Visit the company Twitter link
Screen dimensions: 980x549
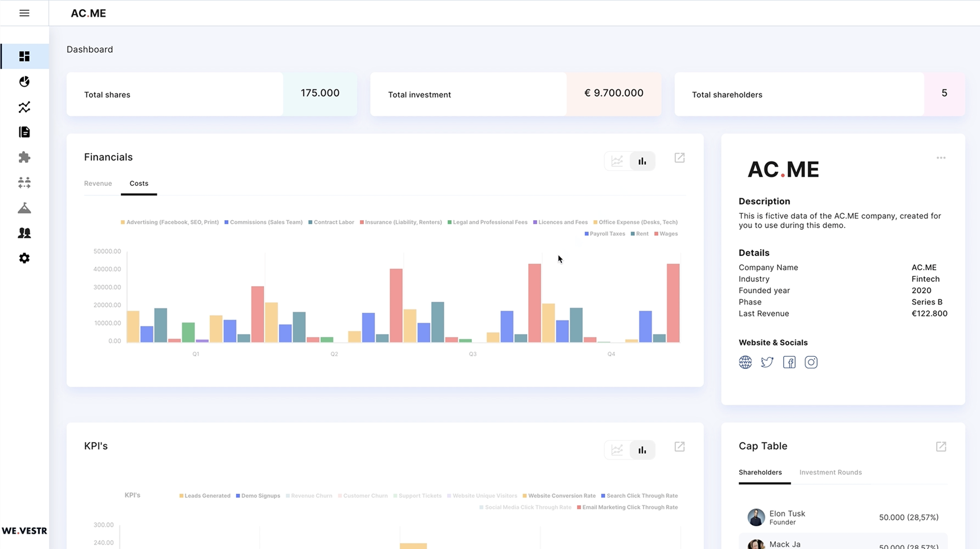(x=767, y=361)
